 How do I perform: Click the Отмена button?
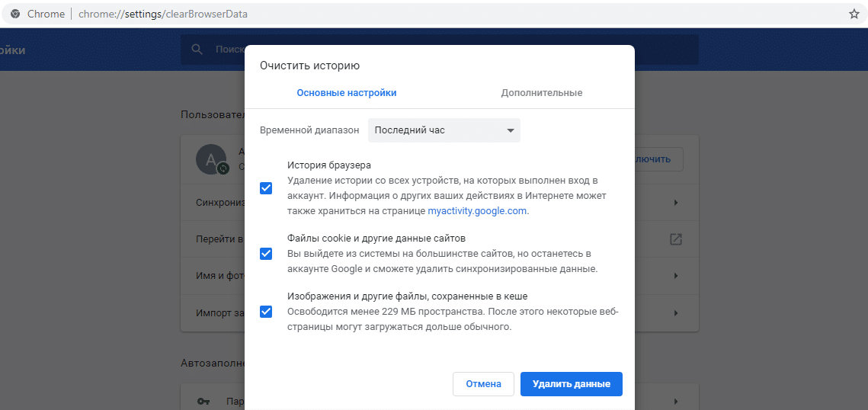483,384
